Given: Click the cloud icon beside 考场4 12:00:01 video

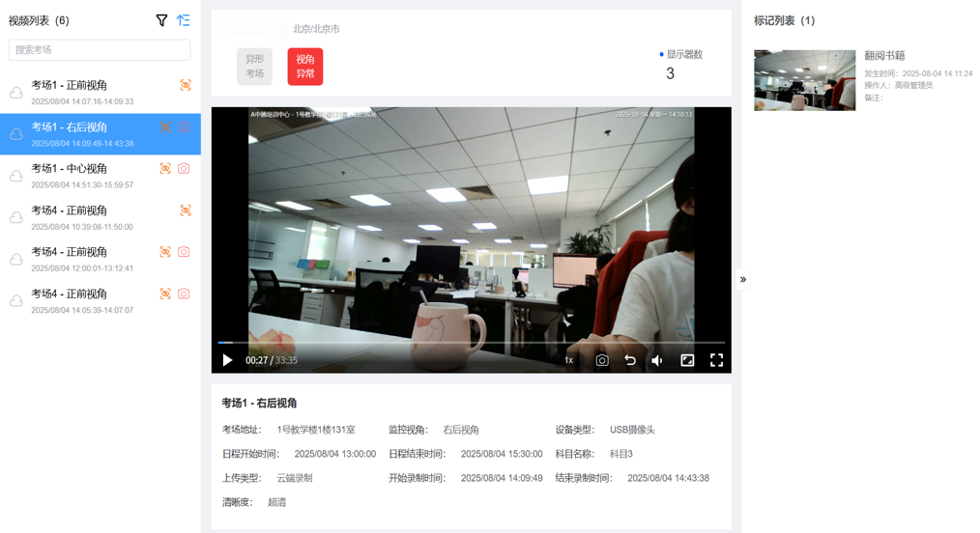Looking at the screenshot, I should [x=16, y=260].
